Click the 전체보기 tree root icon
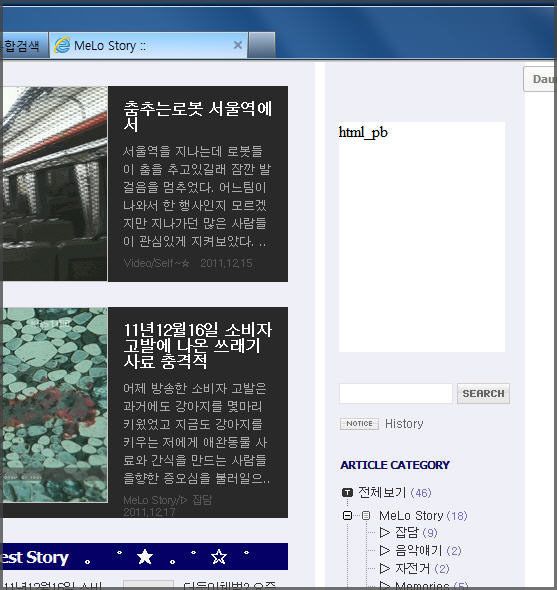Viewport: 557px width, 590px height. click(347, 492)
